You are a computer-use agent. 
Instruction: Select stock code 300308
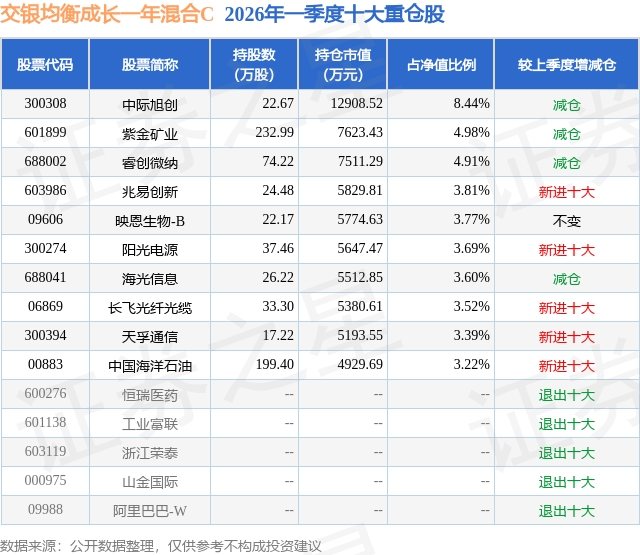[45, 104]
